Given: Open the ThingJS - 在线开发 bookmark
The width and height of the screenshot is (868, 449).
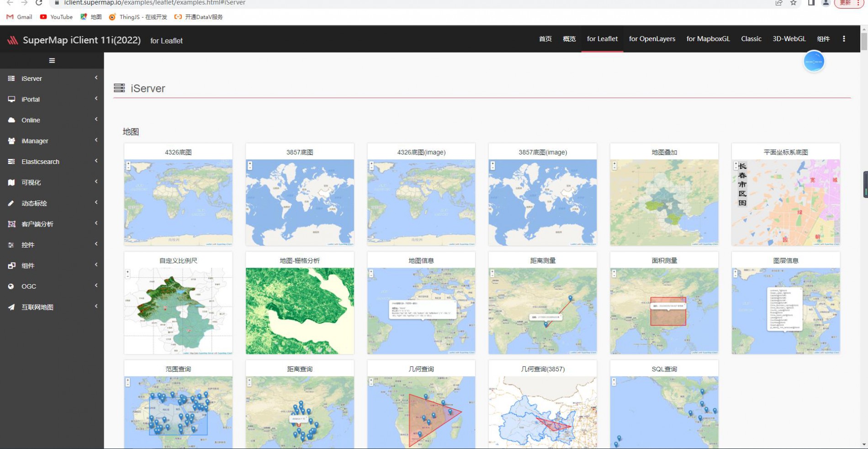Looking at the screenshot, I should 138,17.
